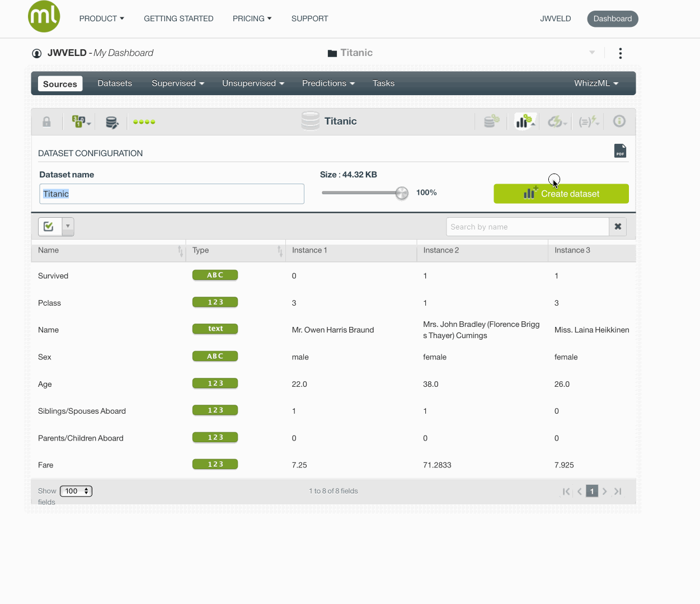Open the SUPPORT page
The height and width of the screenshot is (604, 700).
tap(310, 18)
